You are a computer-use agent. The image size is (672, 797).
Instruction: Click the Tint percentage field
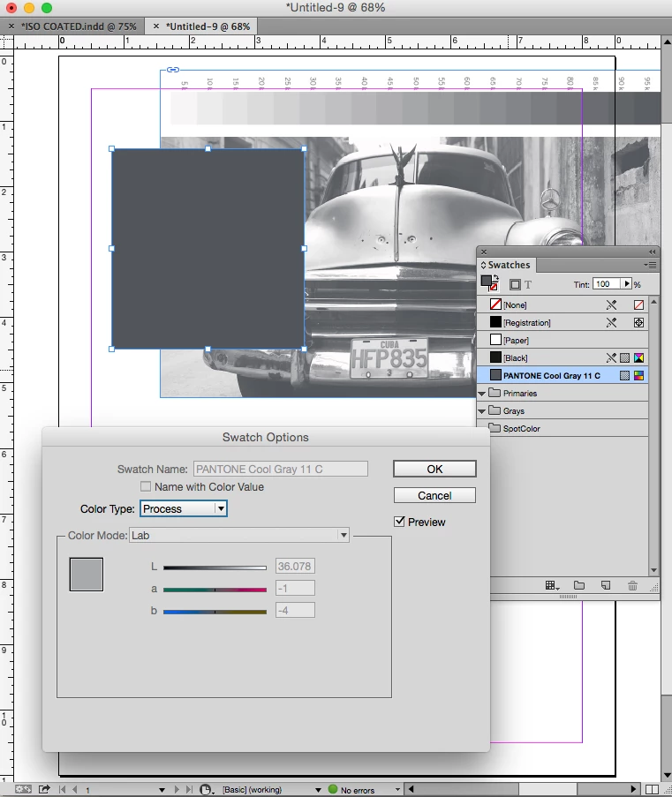[608, 284]
